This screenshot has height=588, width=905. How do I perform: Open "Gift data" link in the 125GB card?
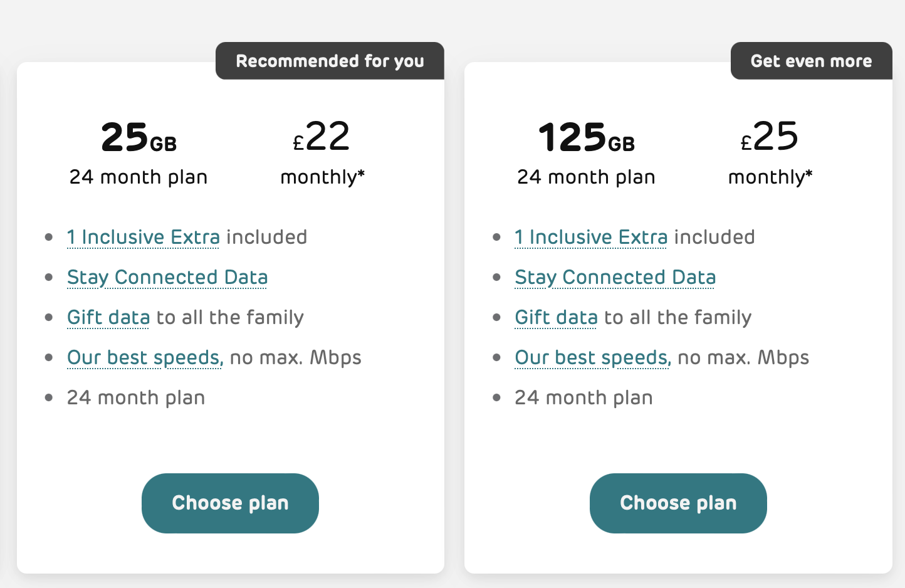tap(556, 318)
